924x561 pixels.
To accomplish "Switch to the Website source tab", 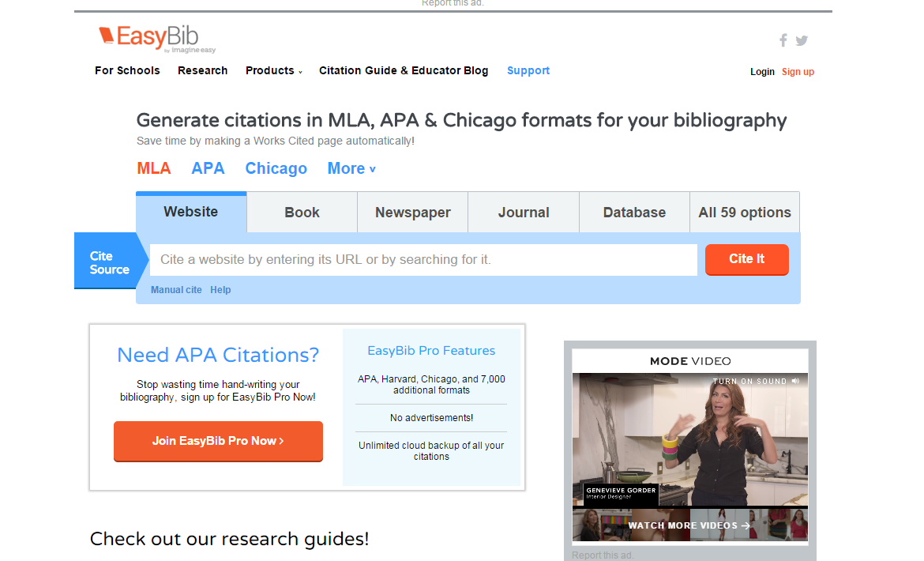I will pyautogui.click(x=191, y=212).
